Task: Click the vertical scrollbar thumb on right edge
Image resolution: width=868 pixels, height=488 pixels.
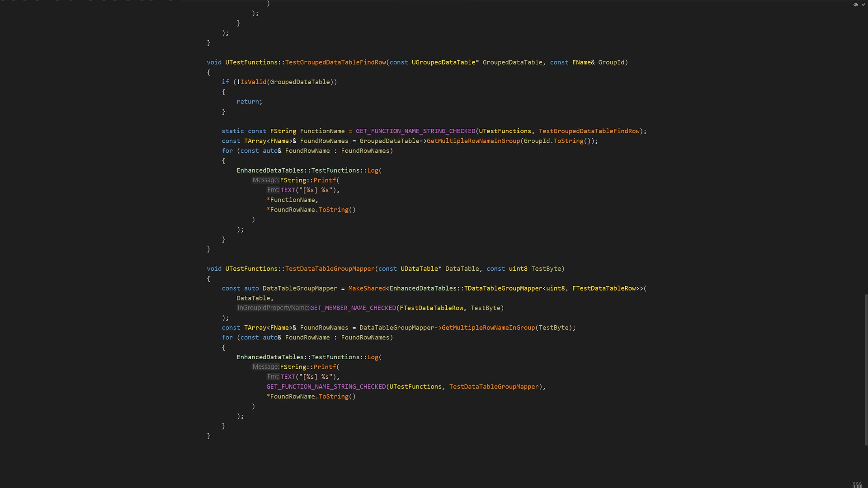Action: (x=866, y=370)
